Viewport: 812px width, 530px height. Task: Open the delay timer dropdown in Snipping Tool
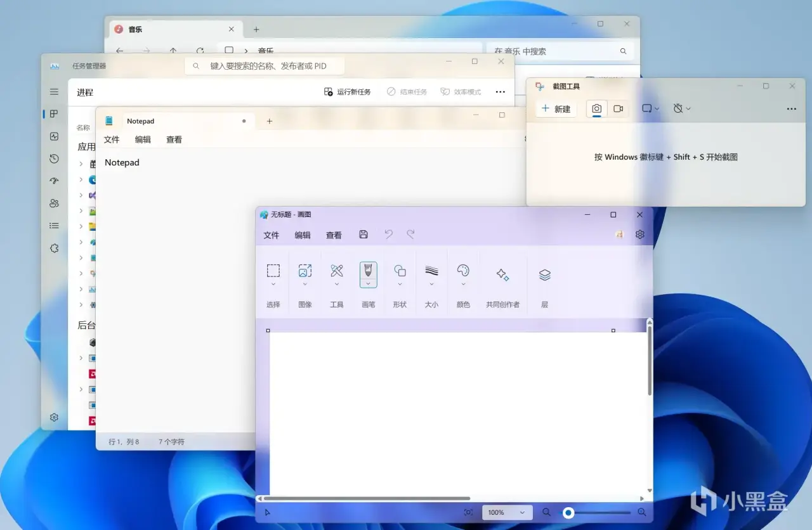(x=682, y=109)
